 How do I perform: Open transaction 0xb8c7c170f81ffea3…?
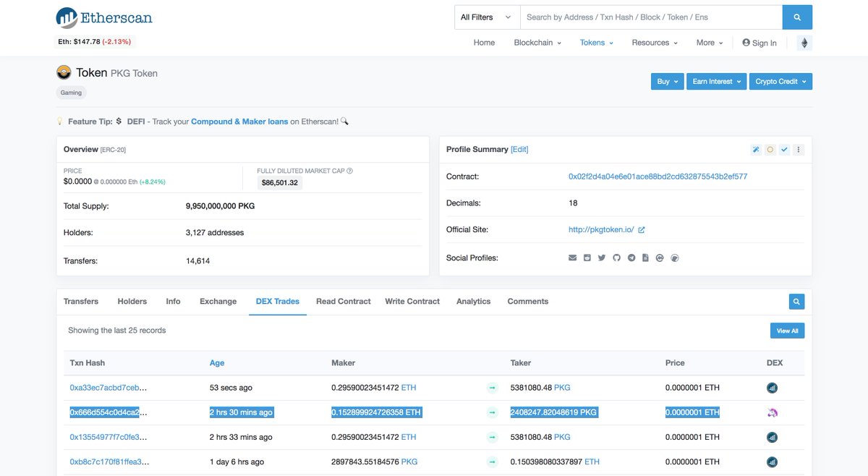[x=109, y=462]
